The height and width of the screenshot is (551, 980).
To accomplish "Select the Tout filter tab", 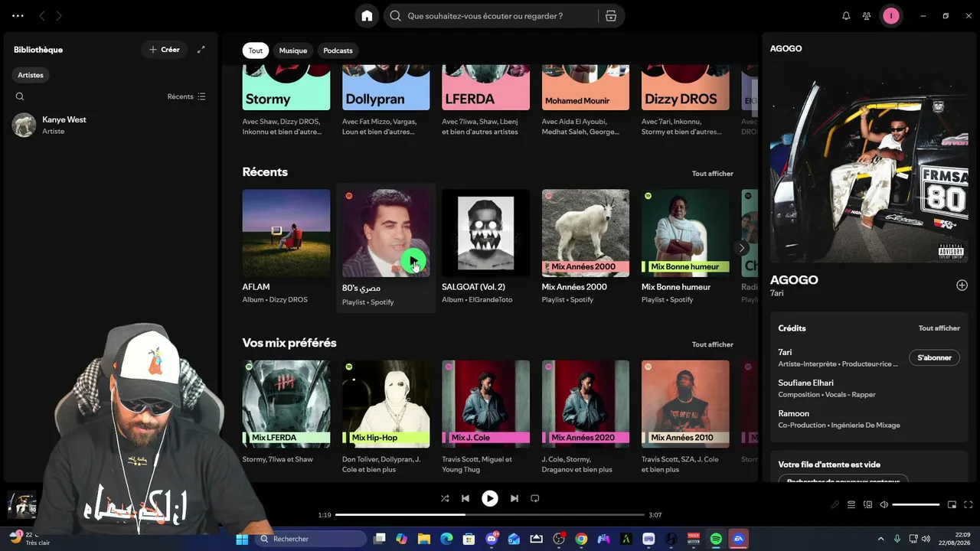I will [x=256, y=51].
